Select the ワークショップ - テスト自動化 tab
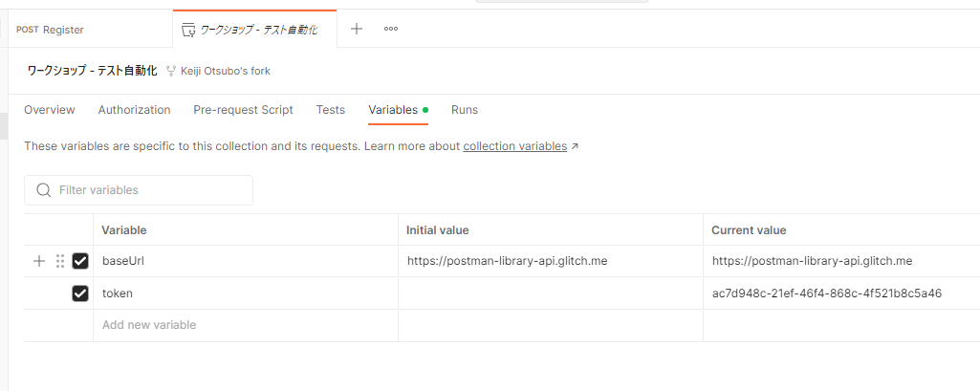Image resolution: width=980 pixels, height=391 pixels. point(255,30)
